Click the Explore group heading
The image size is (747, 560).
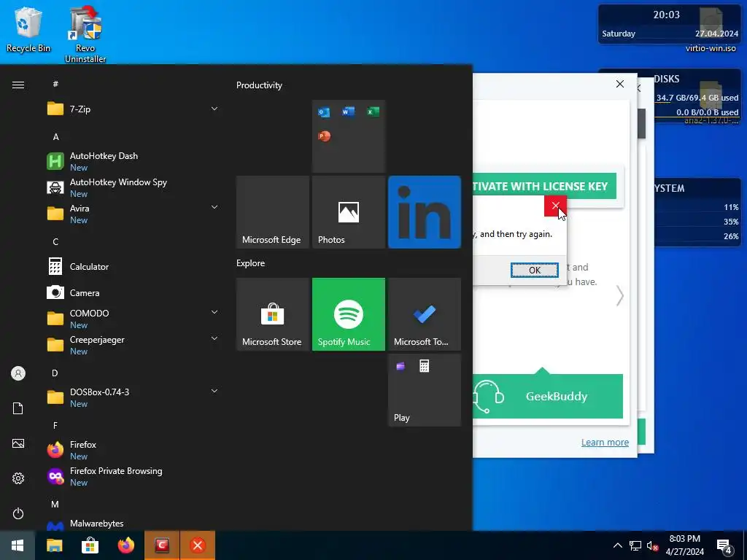[x=251, y=262]
